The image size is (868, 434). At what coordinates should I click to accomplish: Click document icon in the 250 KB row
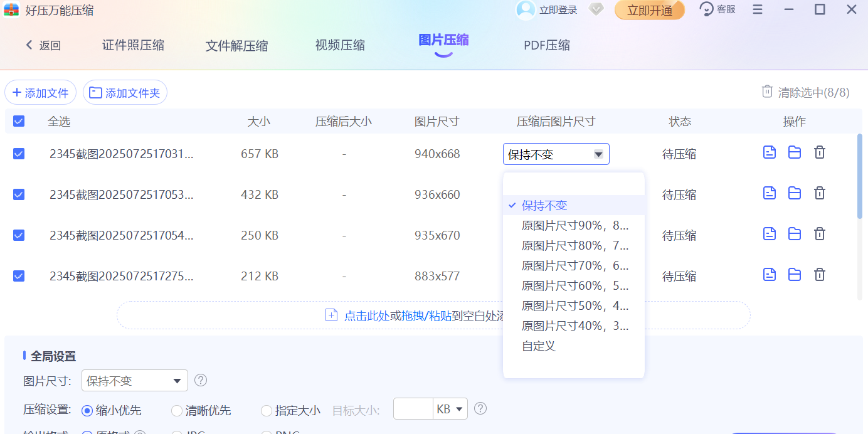pos(770,234)
